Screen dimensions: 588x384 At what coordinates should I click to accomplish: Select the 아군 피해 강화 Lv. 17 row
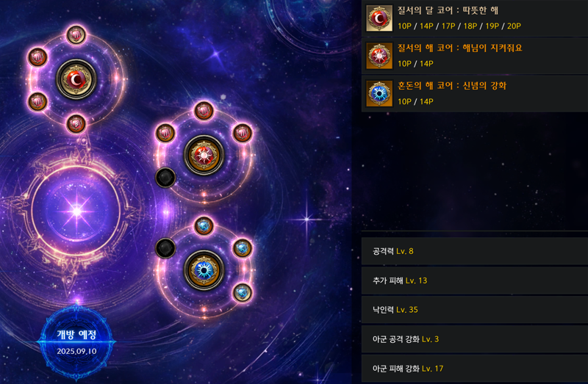click(x=474, y=369)
